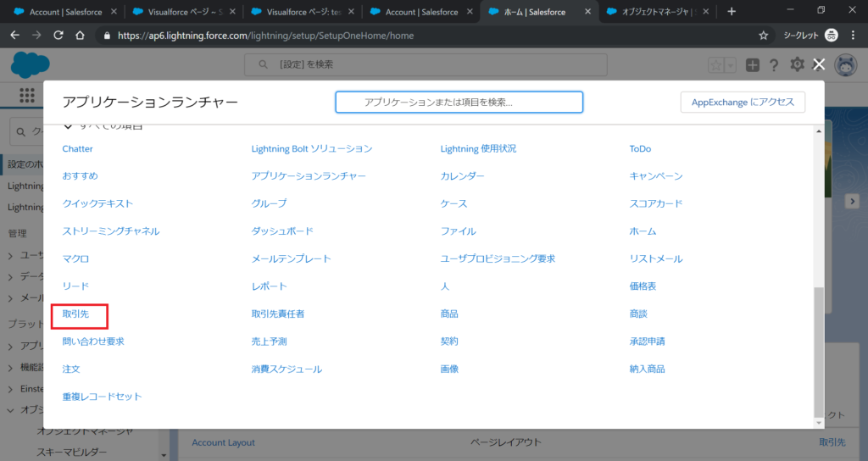The width and height of the screenshot is (868, 461).
Task: Open the Setup gear icon
Action: tap(797, 65)
